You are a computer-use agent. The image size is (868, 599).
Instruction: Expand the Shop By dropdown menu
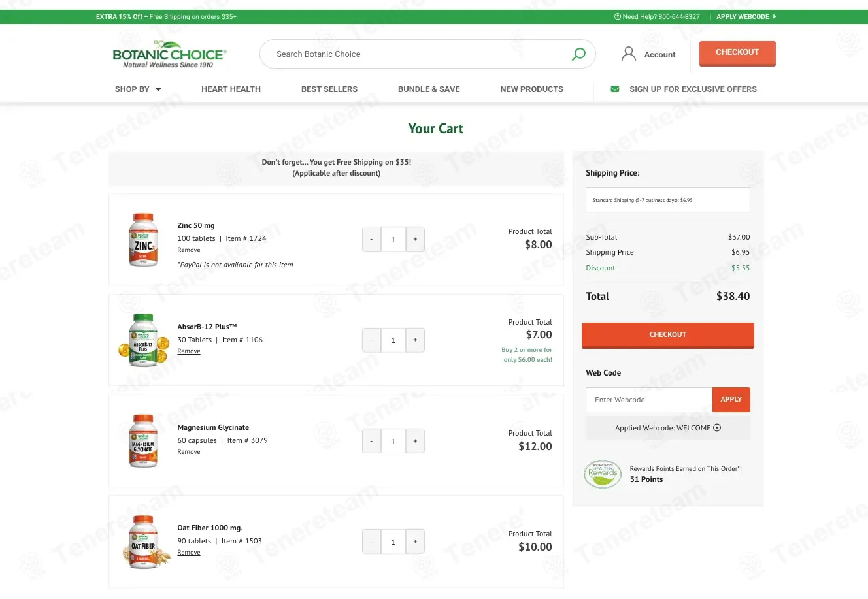138,89
